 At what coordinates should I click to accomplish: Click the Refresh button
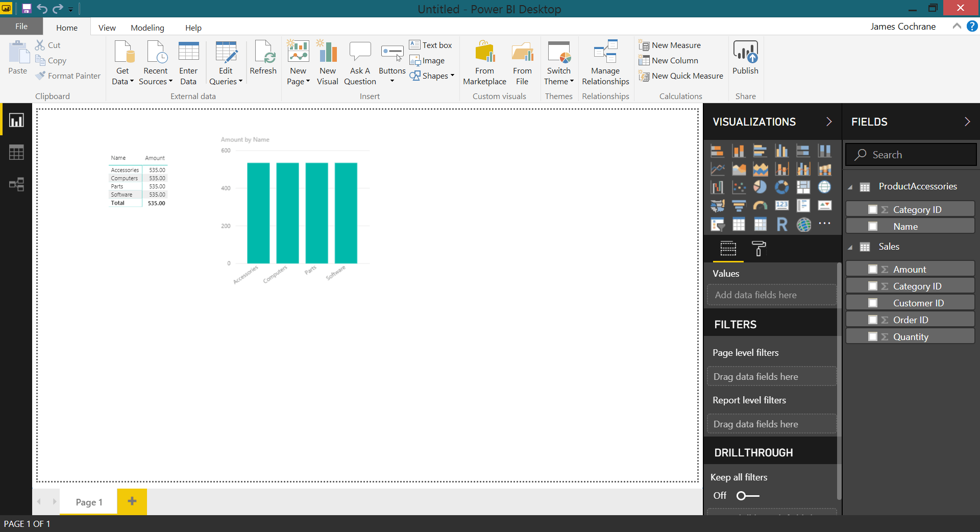(263, 58)
